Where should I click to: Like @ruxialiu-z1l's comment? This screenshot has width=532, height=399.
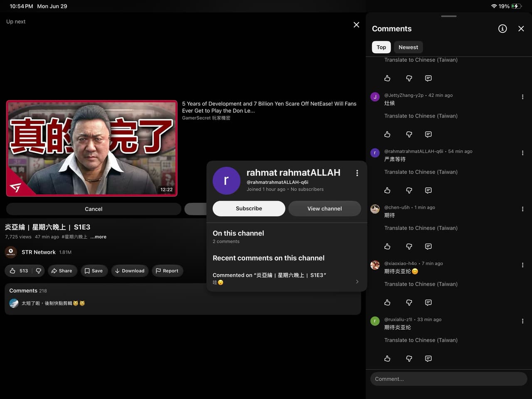click(x=387, y=359)
